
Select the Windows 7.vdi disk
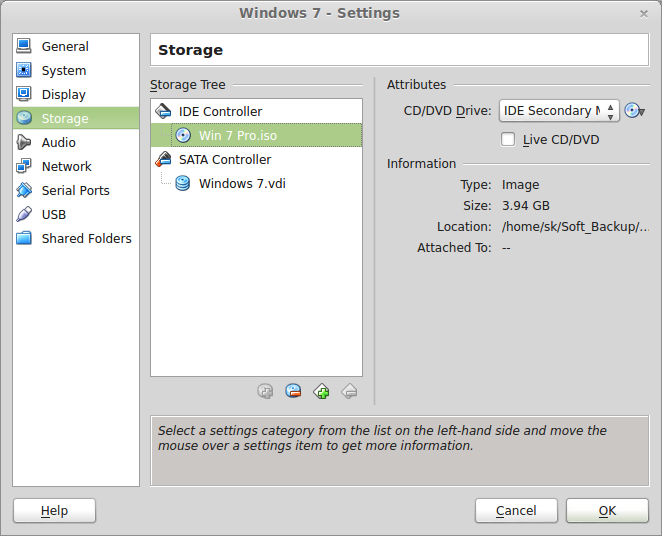[241, 183]
